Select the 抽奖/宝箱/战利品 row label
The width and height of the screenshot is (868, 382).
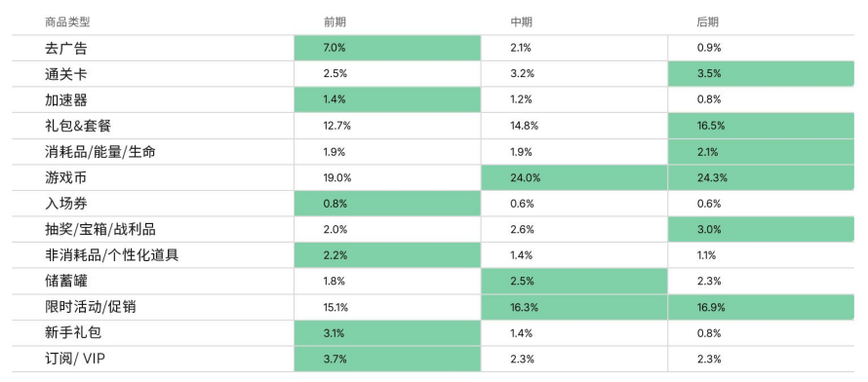[x=104, y=229]
